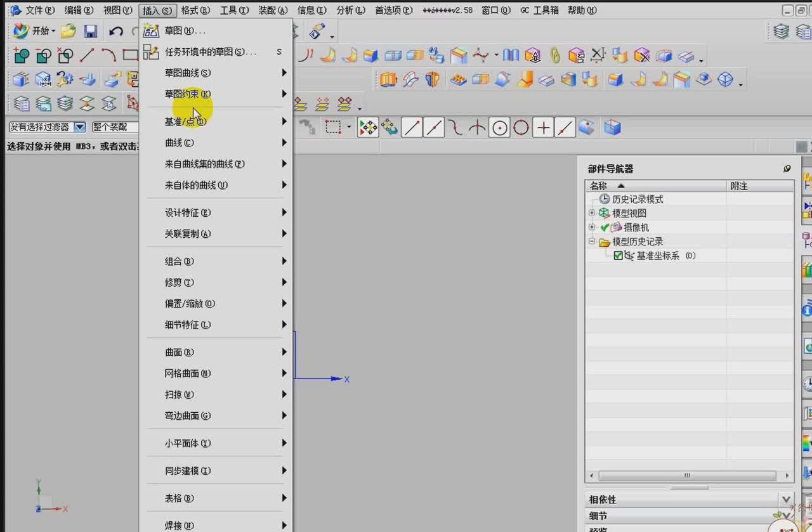Open the 设计特征(E) submenu
The width and height of the screenshot is (812, 532).
tap(216, 212)
